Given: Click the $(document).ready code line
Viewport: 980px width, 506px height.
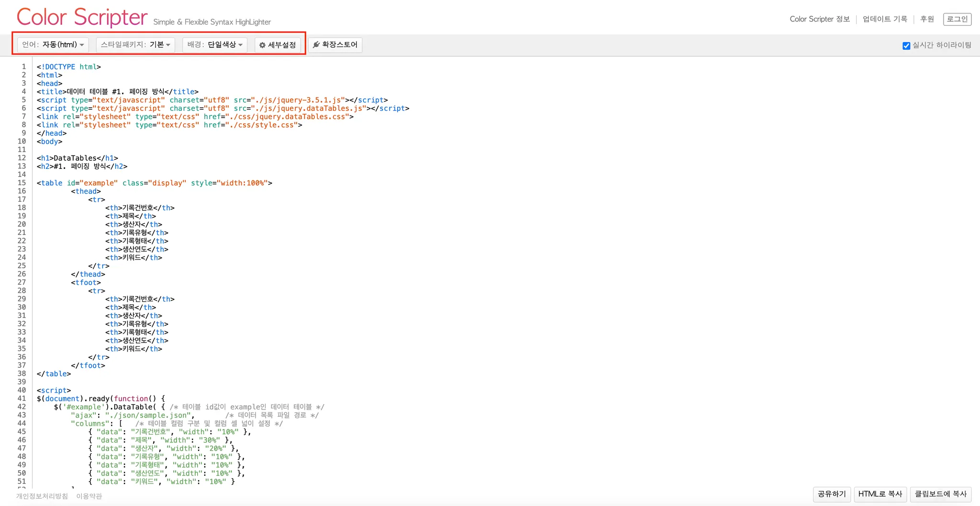Looking at the screenshot, I should [x=101, y=399].
